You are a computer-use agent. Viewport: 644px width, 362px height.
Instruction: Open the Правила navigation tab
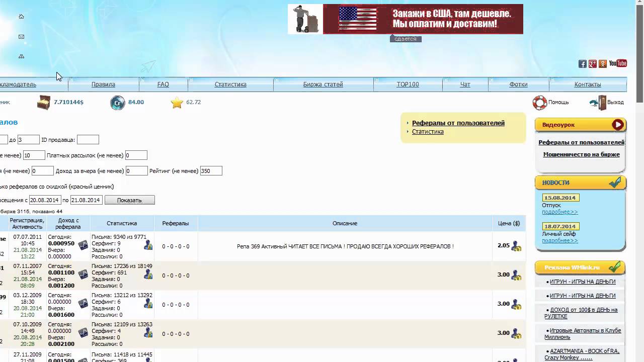(103, 84)
